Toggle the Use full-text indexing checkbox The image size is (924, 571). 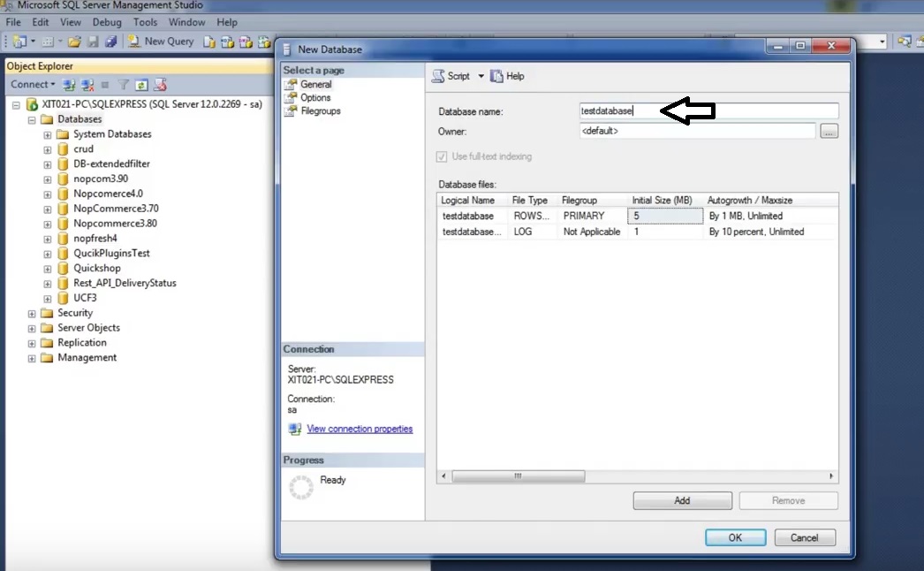[442, 156]
